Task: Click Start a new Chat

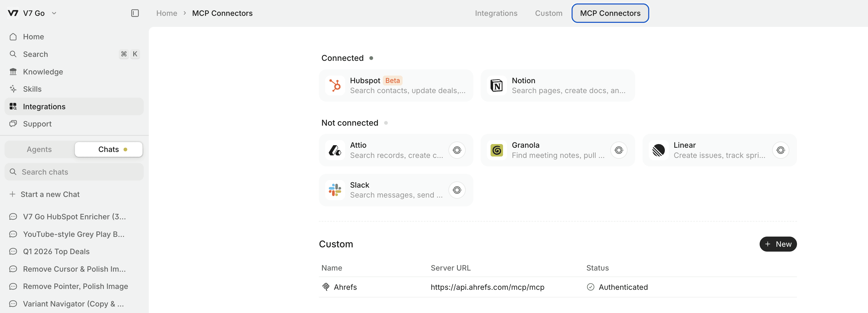Action: pyautogui.click(x=50, y=194)
